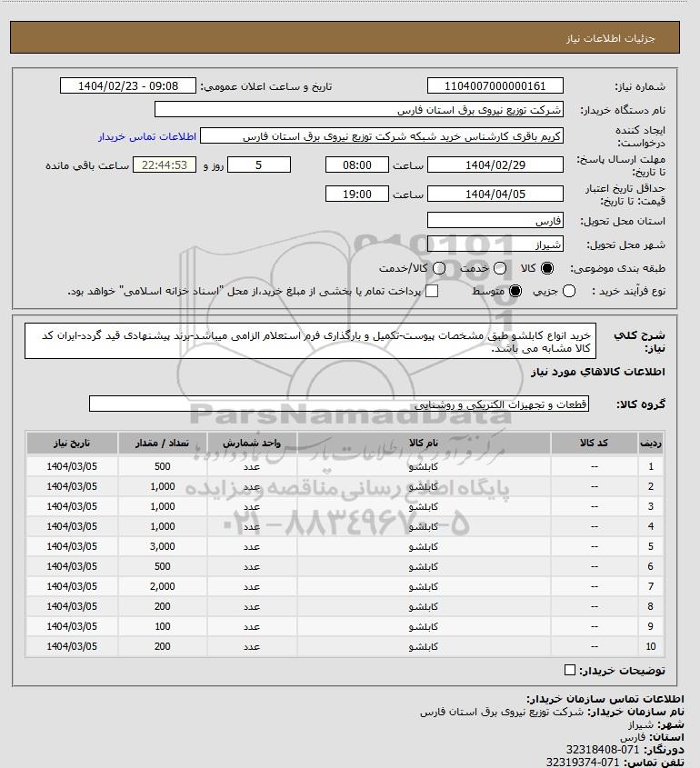Click the general need description text box
The image size is (700, 768).
[x=311, y=341]
